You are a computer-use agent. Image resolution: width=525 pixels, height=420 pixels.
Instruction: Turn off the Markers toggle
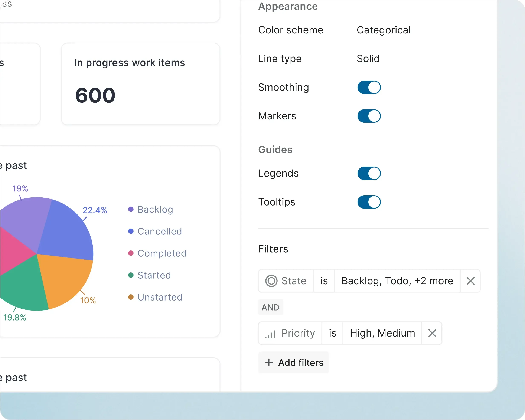tap(369, 116)
